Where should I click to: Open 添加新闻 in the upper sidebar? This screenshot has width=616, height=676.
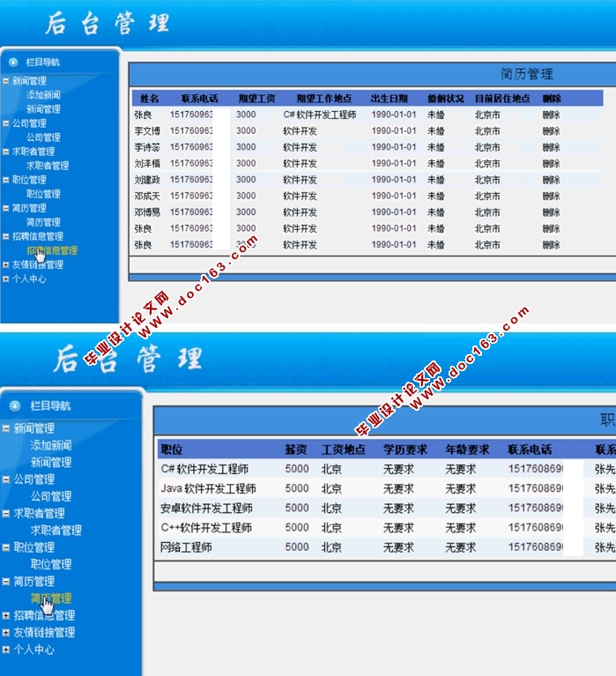pos(43,95)
